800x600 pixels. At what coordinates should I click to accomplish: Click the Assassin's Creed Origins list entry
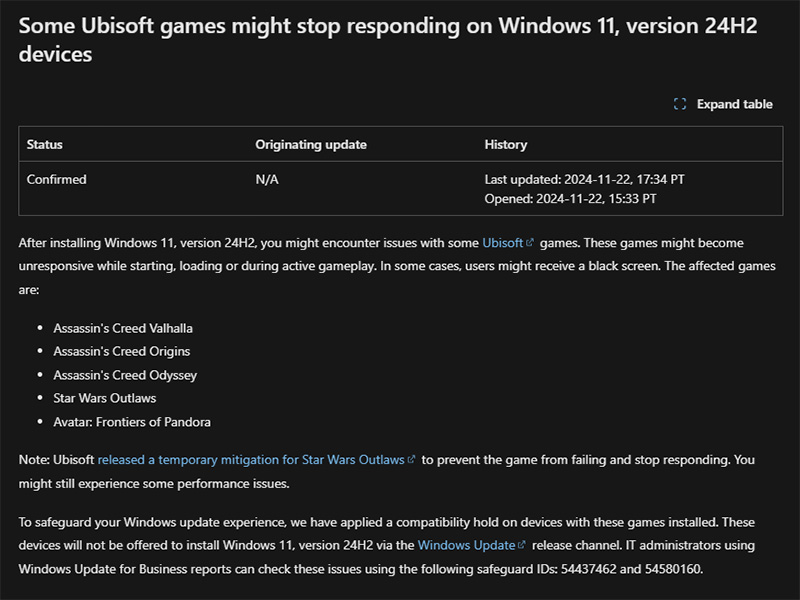click(122, 351)
